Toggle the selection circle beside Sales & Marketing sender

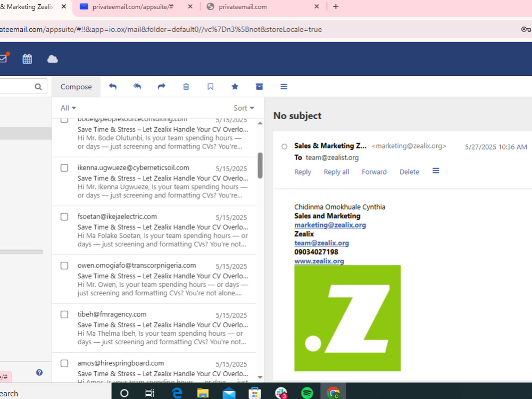pyautogui.click(x=284, y=147)
